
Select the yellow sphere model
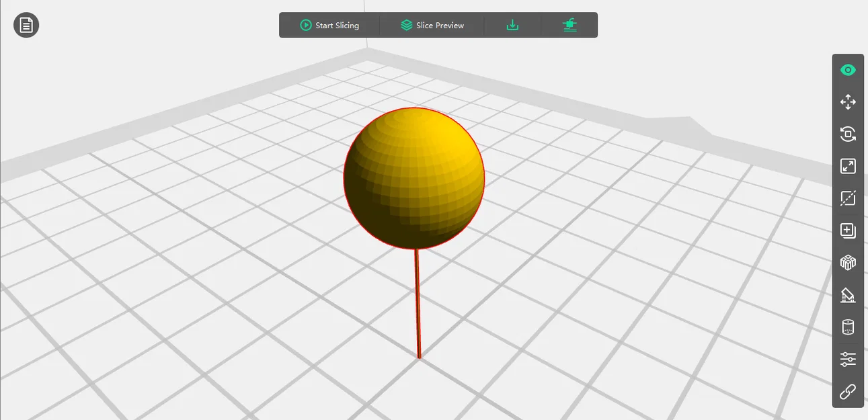[x=413, y=178]
